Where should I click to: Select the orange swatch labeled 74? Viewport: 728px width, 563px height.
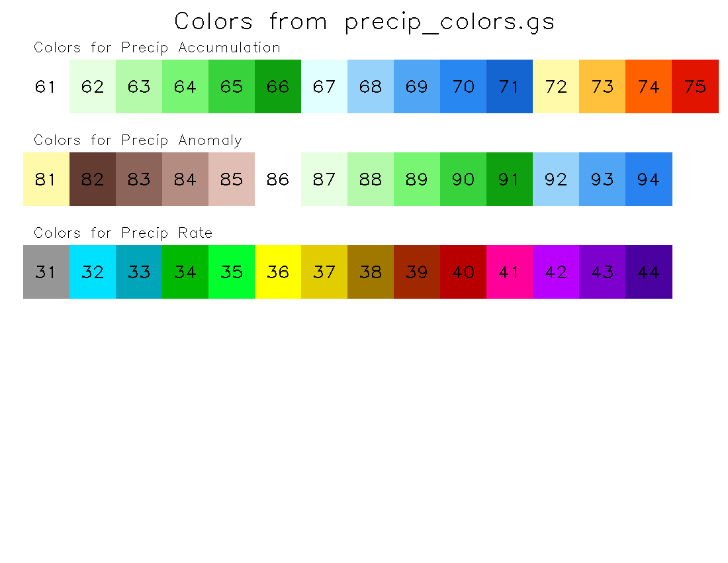649,86
